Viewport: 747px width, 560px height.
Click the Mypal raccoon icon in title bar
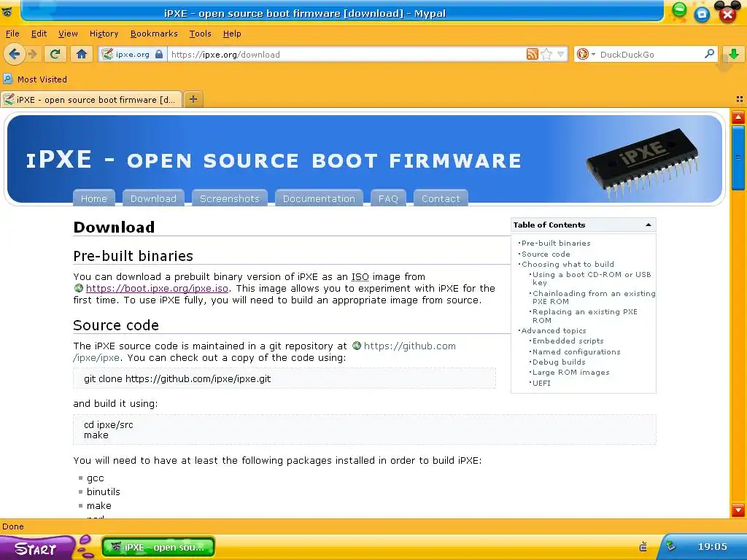(x=7, y=12)
